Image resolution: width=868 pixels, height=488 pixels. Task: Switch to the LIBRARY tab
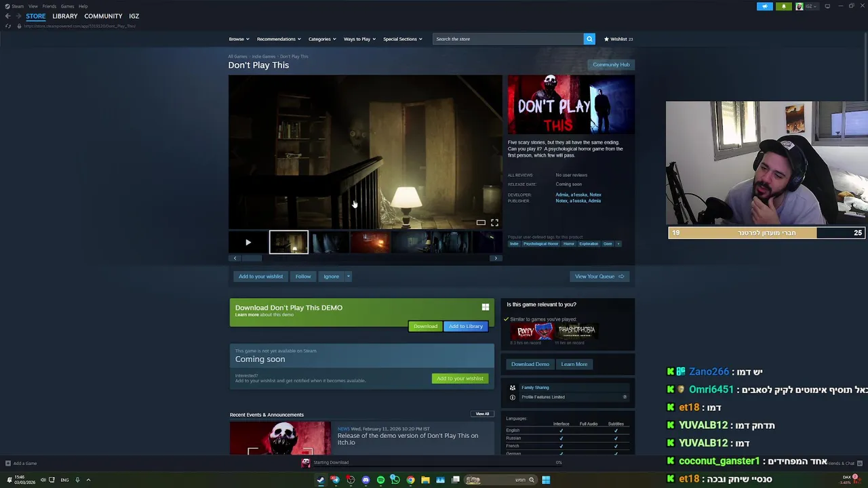[x=65, y=16]
